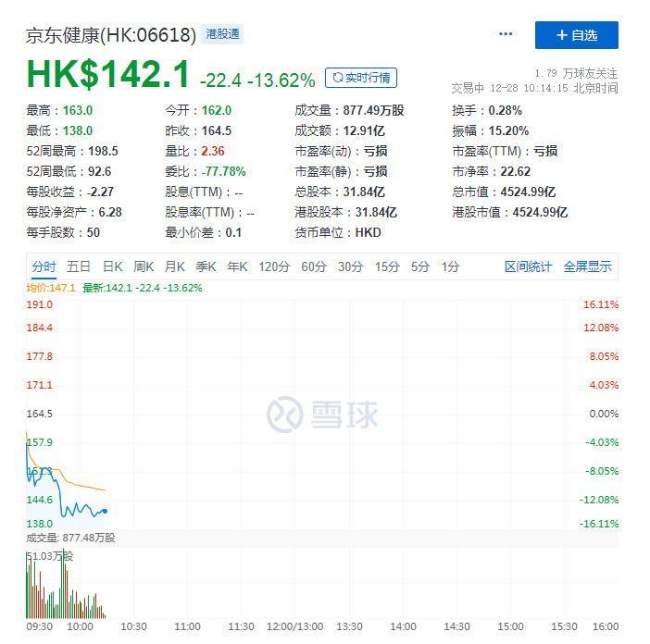This screenshot has height=644, width=650.
Task: Click the 总市值 4524.99亿 entry
Action: coord(504,192)
